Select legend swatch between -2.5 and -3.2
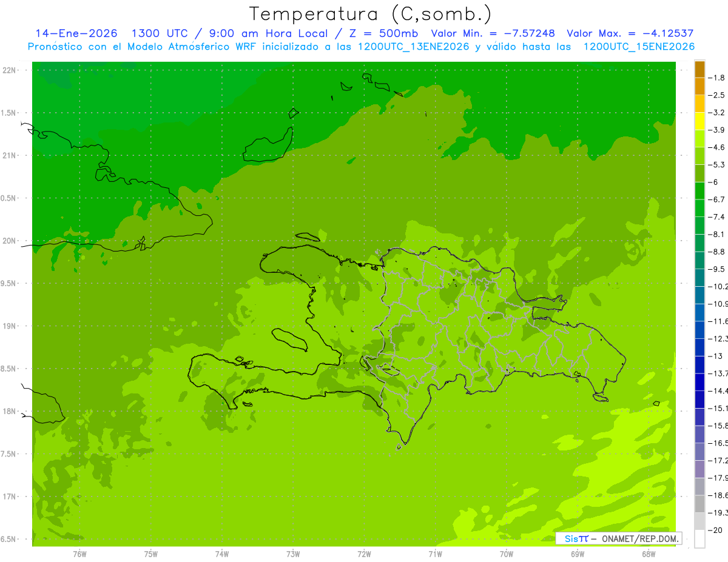The height and width of the screenshot is (562, 728). (699, 104)
